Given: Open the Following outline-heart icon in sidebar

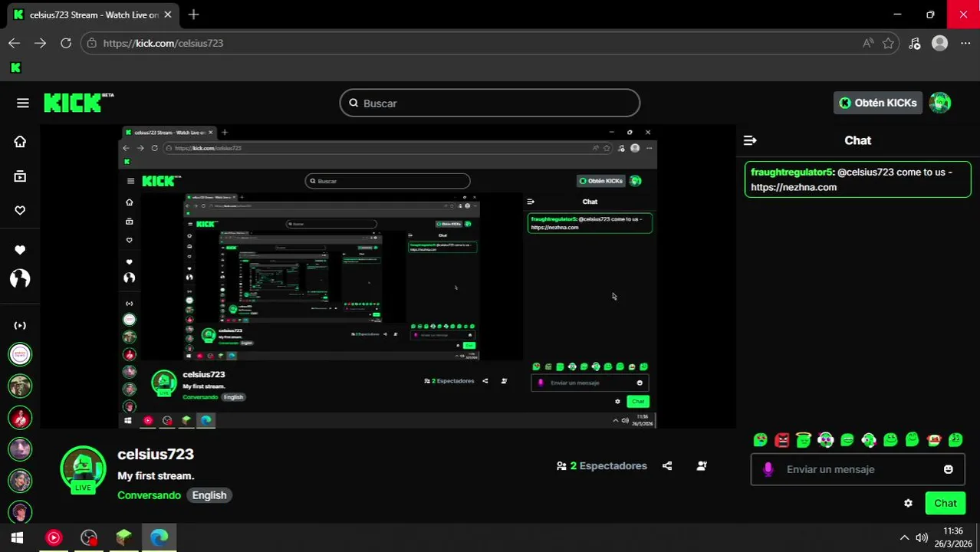Looking at the screenshot, I should pos(20,211).
